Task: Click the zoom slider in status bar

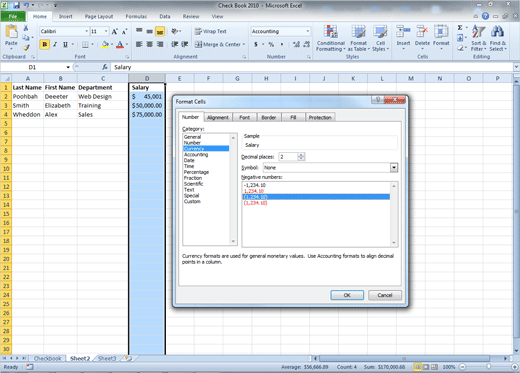Action: [x=488, y=367]
